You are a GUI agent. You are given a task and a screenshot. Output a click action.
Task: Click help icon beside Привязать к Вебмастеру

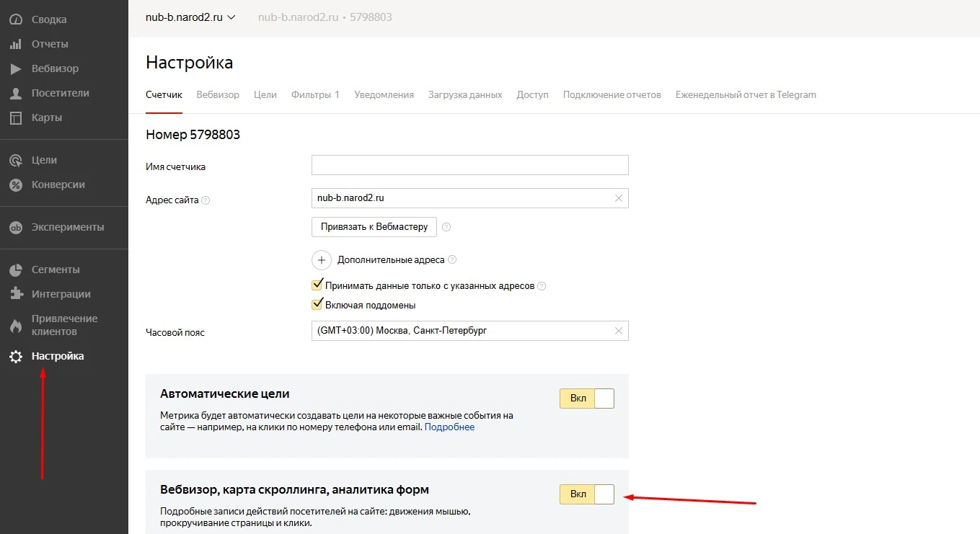pyautogui.click(x=446, y=226)
